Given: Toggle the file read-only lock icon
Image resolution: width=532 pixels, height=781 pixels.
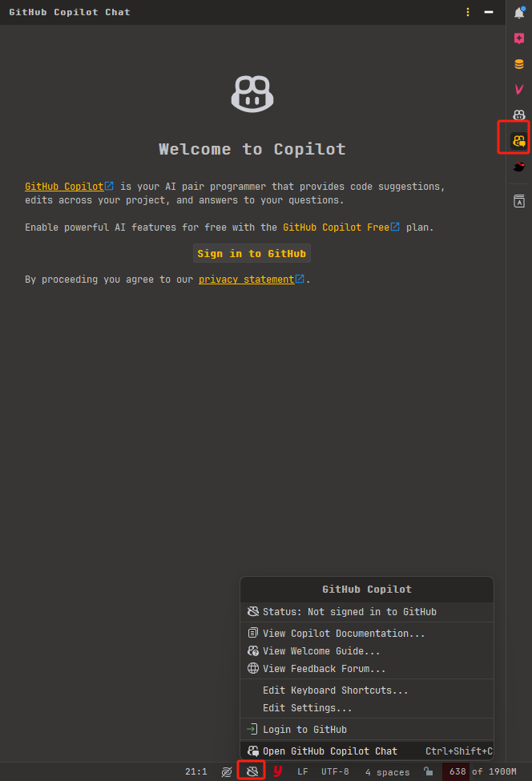Looking at the screenshot, I should [428, 771].
